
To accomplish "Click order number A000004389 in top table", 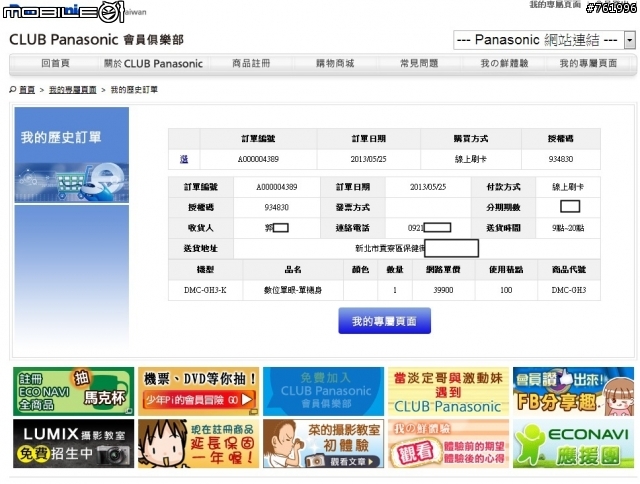I will point(258,159).
